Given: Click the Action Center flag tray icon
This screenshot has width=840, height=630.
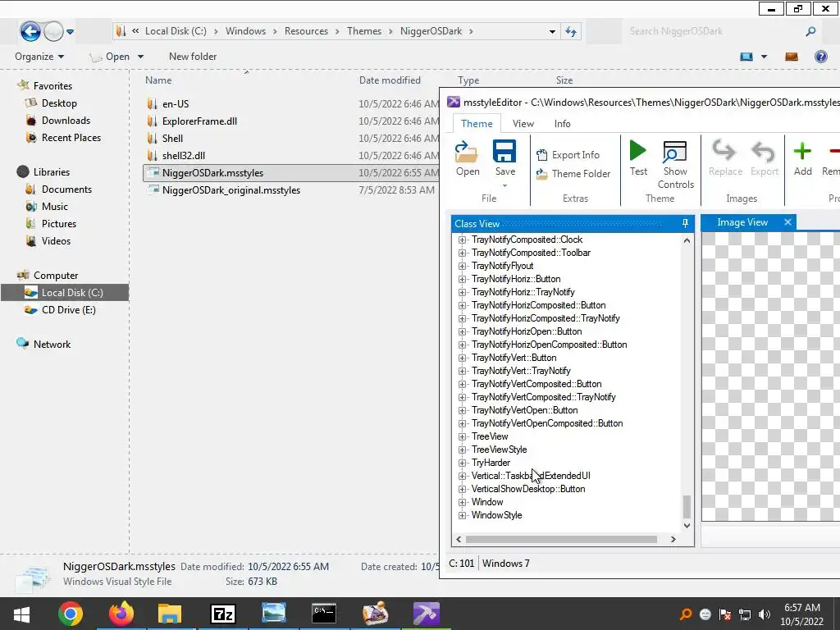Looking at the screenshot, I should 725,614.
